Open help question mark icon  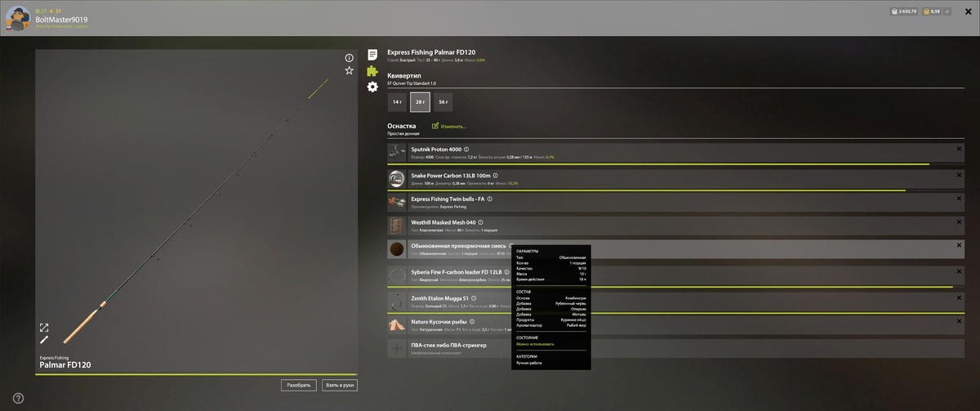[18, 398]
